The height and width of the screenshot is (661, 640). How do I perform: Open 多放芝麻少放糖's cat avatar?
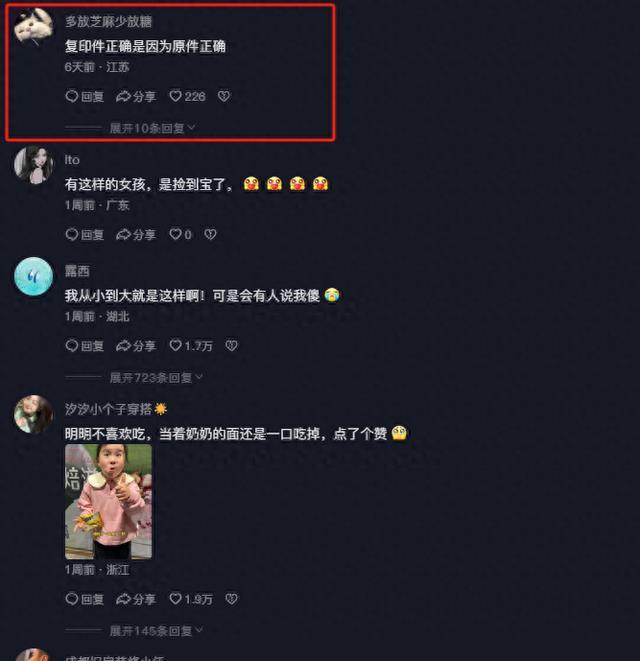[34, 27]
